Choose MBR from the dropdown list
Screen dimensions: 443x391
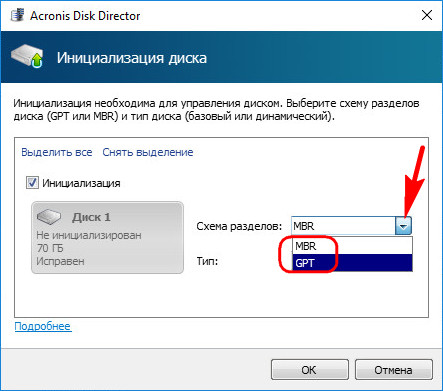click(x=352, y=246)
